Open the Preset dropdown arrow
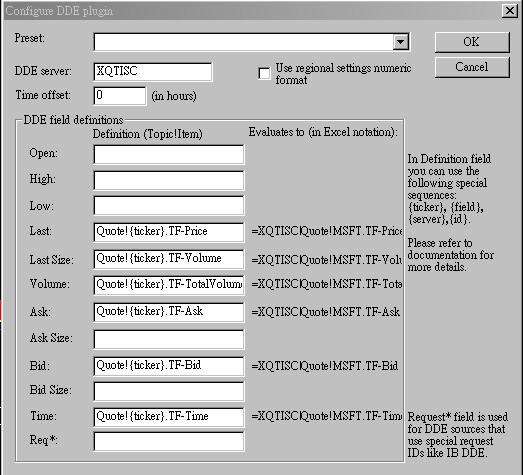The width and height of the screenshot is (523, 475). 400,42
